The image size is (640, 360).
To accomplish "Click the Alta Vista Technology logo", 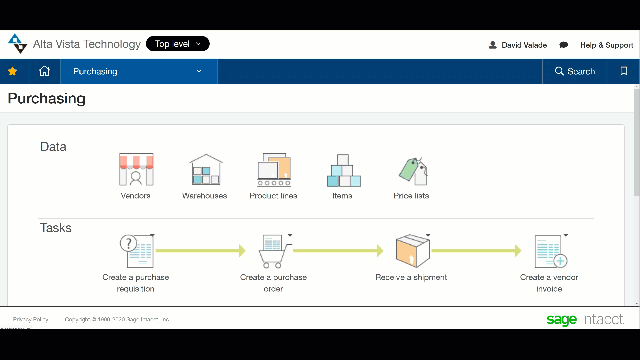I will coord(17,44).
